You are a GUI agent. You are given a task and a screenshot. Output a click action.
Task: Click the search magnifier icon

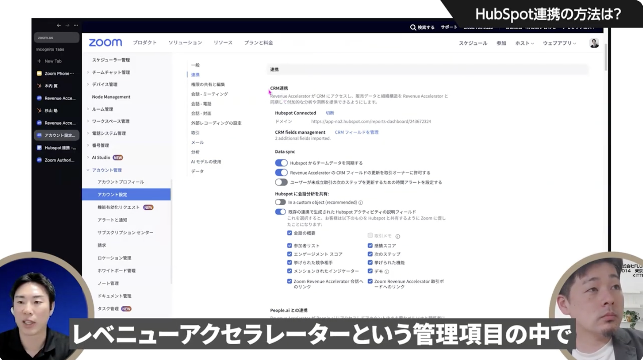pyautogui.click(x=413, y=27)
